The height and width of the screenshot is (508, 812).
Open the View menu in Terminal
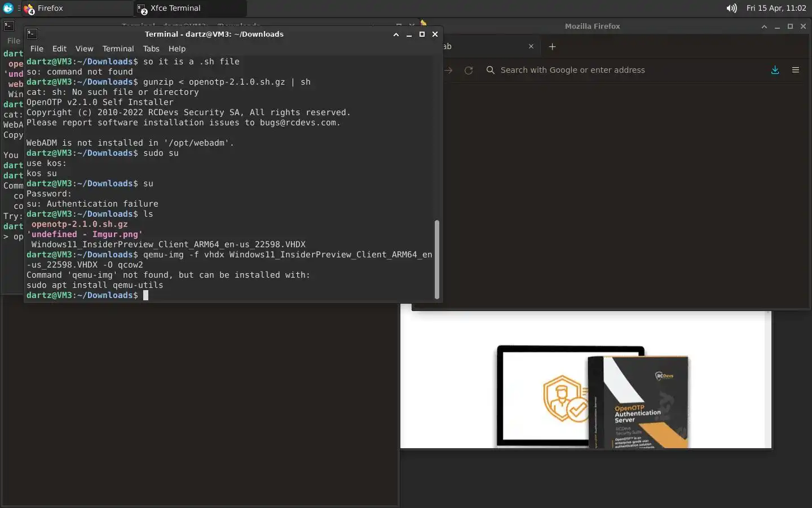[x=84, y=49]
